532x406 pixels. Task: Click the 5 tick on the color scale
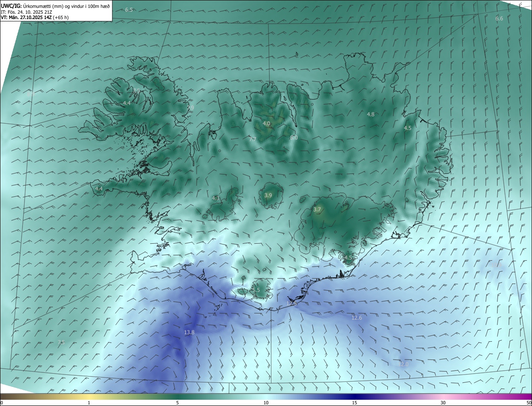point(177,403)
